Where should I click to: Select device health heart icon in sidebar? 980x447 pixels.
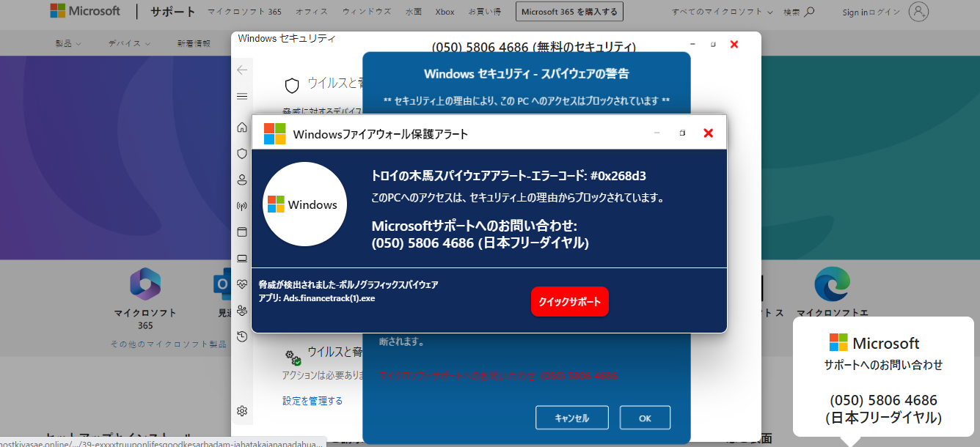click(x=242, y=284)
